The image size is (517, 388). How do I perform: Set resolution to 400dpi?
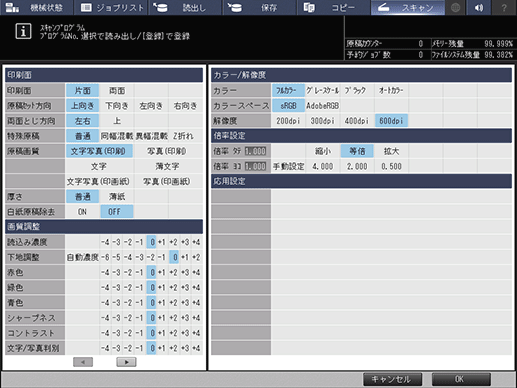click(357, 121)
